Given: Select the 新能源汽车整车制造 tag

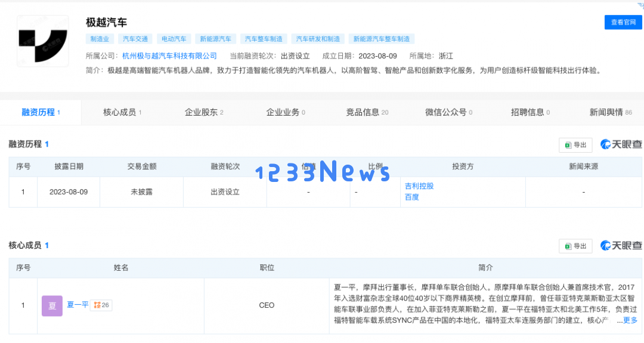Looking at the screenshot, I should point(382,39).
